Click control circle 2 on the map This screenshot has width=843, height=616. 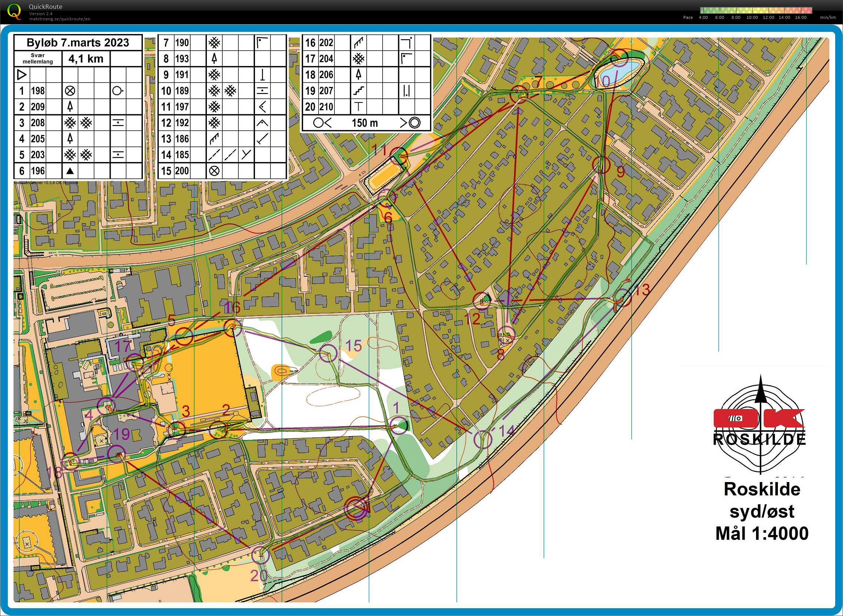218,430
